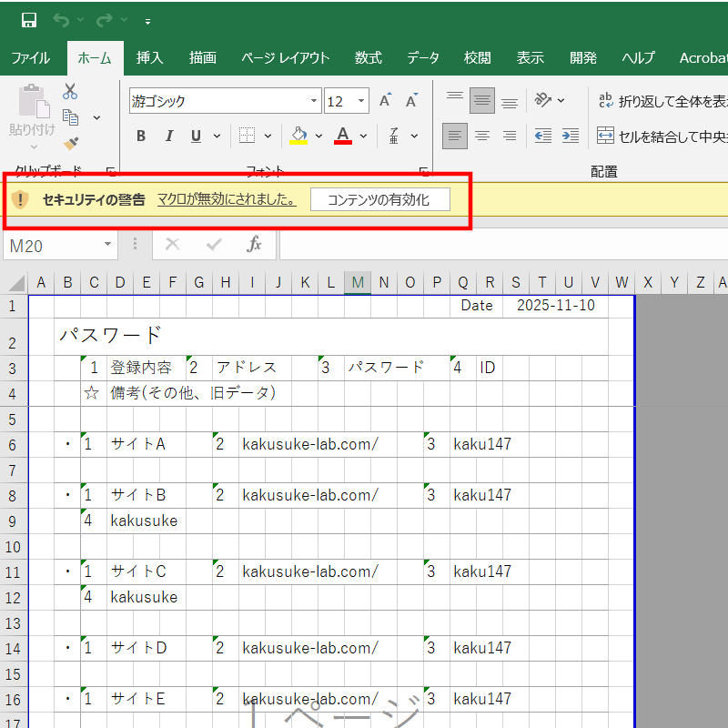The height and width of the screenshot is (728, 728).
Task: Click the fx insert function icon
Action: [255, 245]
